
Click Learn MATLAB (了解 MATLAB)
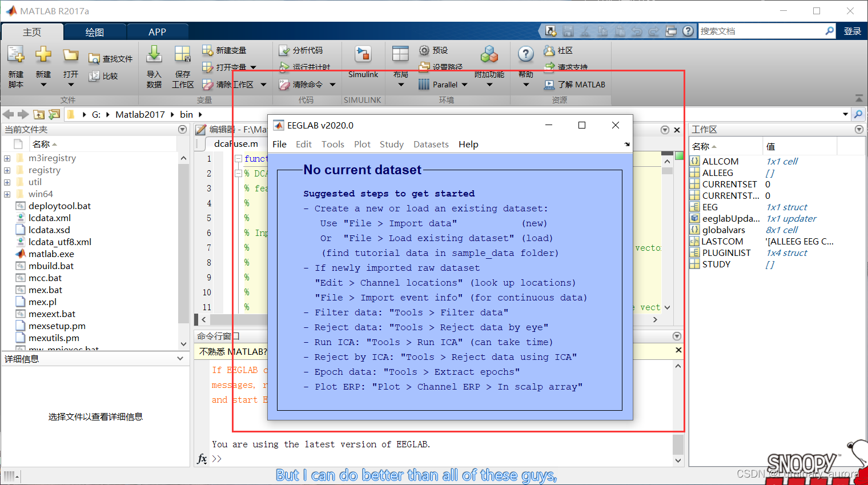574,85
